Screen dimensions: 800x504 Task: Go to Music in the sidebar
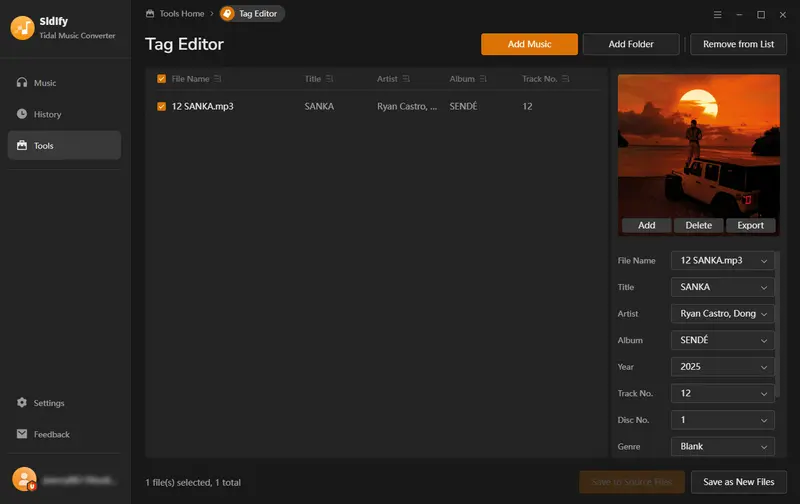click(64, 83)
